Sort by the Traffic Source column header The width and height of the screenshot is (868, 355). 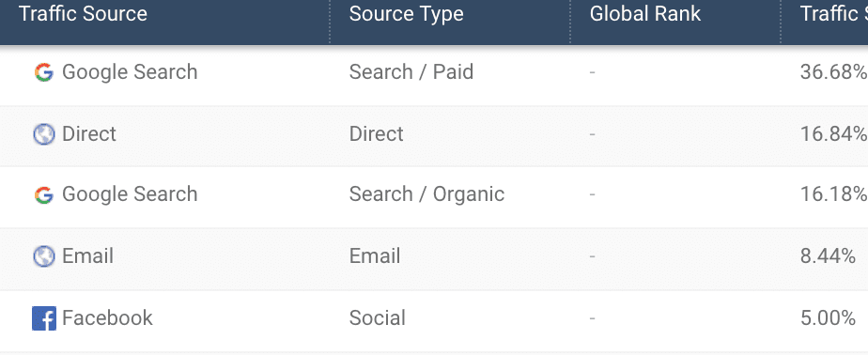(x=83, y=14)
